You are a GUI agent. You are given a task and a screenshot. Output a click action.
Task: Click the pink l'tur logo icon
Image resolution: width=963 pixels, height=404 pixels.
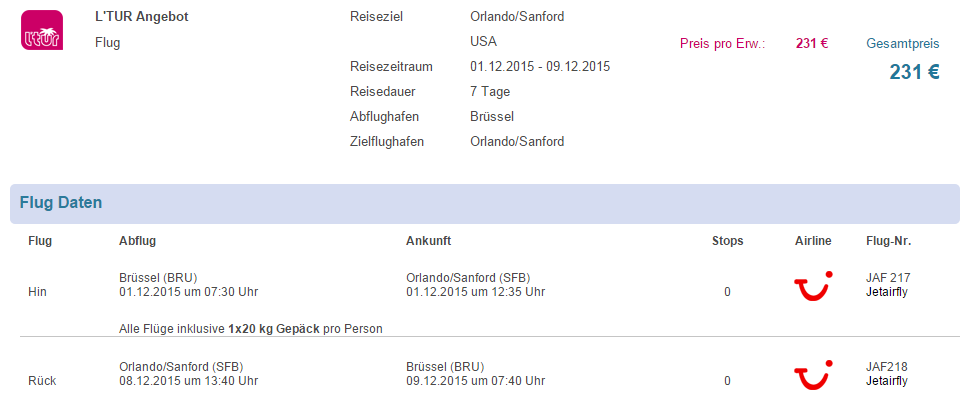(x=42, y=29)
